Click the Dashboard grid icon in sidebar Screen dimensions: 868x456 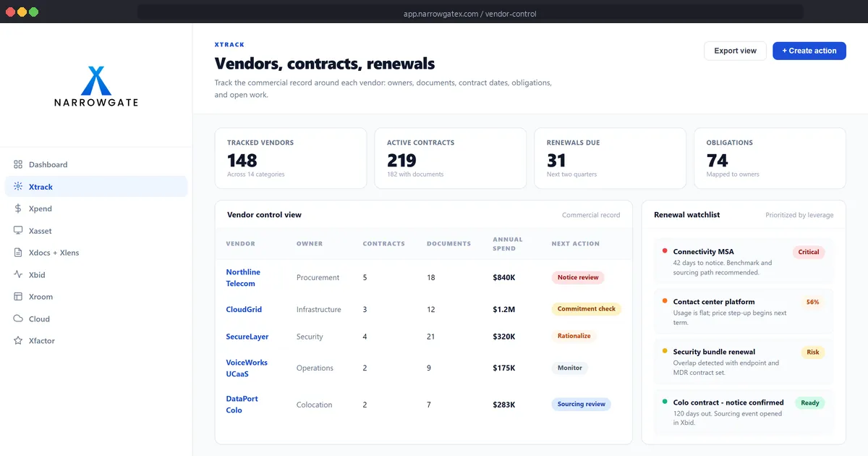tap(18, 164)
